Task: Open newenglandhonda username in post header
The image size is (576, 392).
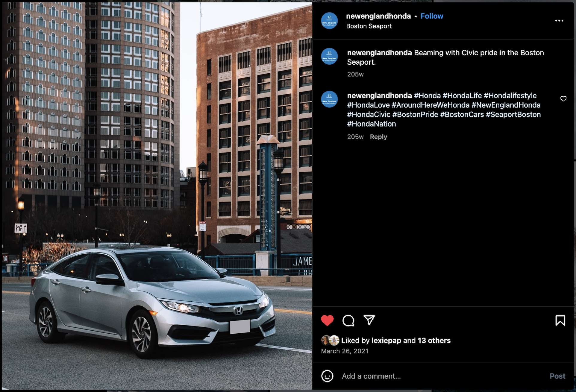Action: 378,16
